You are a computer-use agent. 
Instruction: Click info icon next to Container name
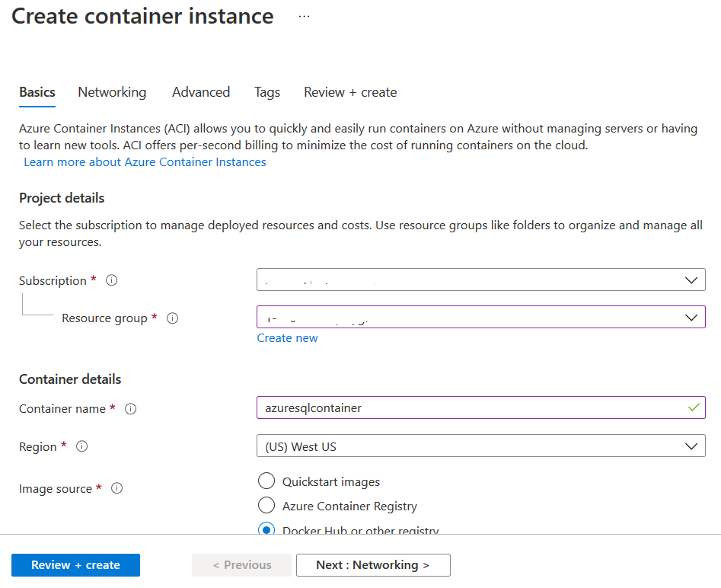(x=130, y=409)
